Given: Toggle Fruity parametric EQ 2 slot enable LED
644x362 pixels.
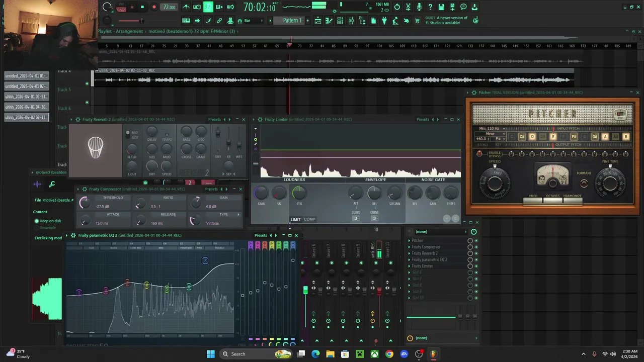Looking at the screenshot, I should (x=476, y=260).
